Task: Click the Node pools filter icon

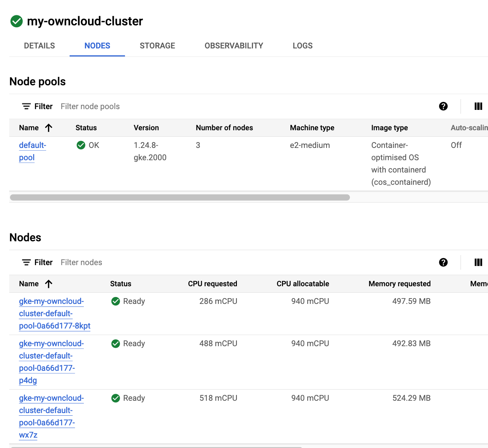Action: point(26,106)
